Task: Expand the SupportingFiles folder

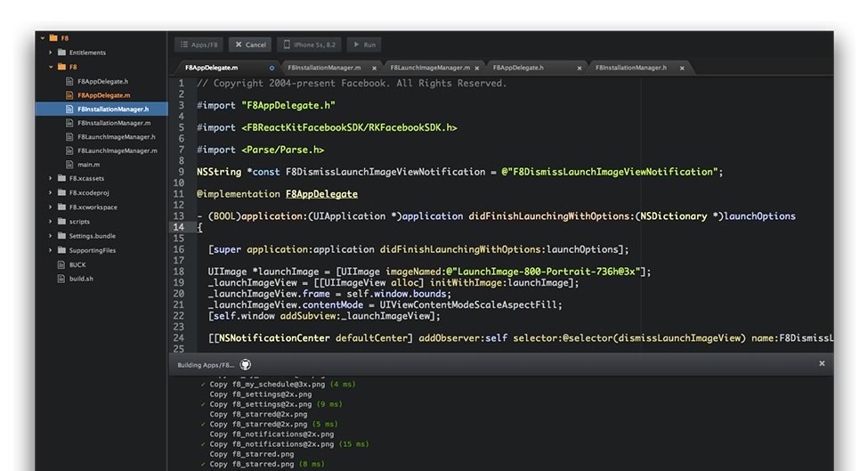Action: [51, 250]
